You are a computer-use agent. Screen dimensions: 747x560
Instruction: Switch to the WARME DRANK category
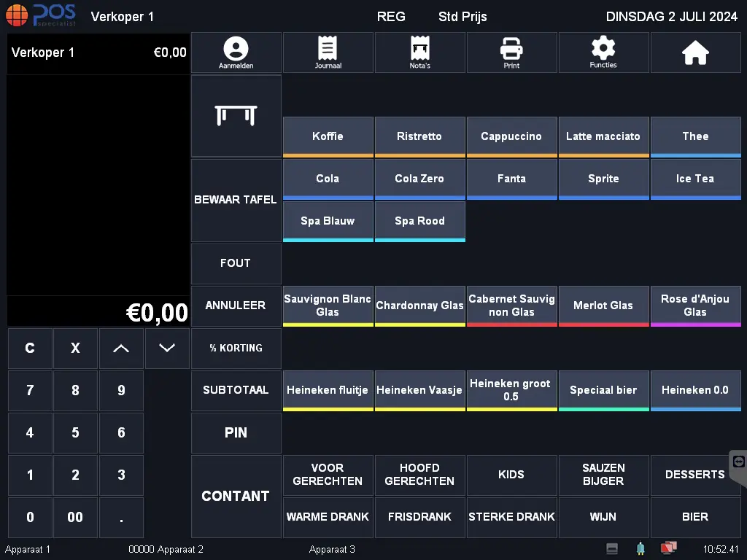tap(328, 517)
